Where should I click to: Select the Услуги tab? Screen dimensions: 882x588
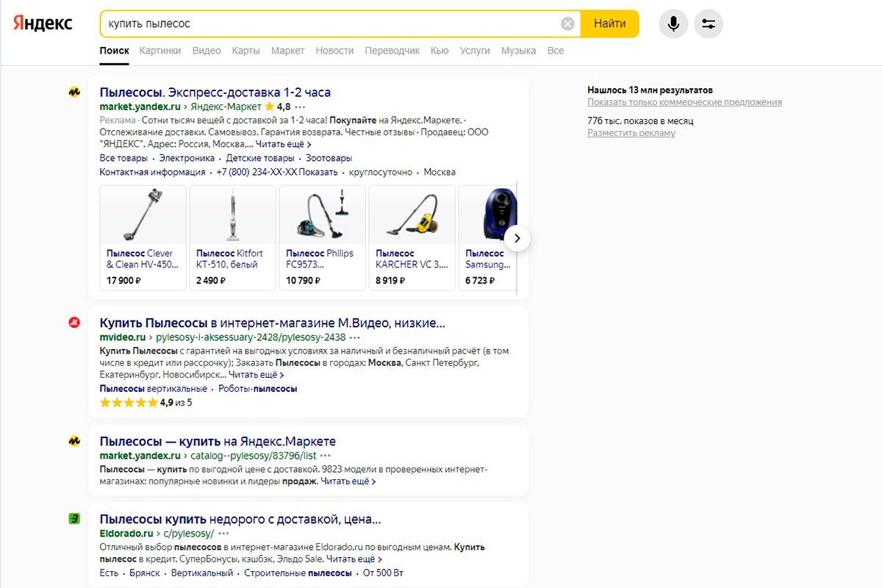click(x=475, y=51)
